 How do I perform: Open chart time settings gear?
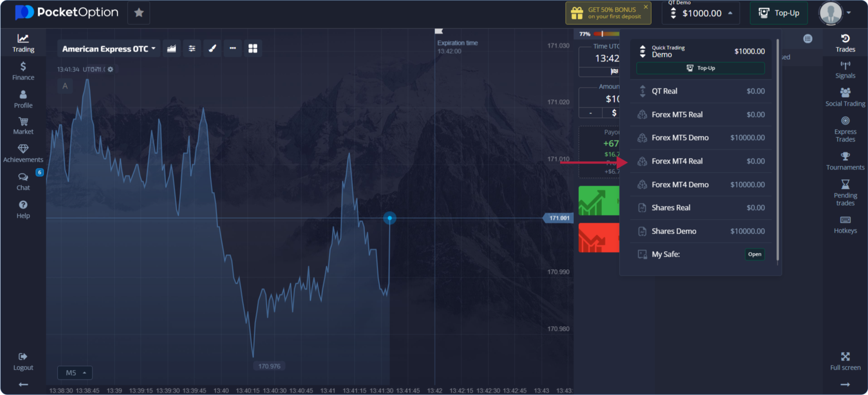point(110,69)
